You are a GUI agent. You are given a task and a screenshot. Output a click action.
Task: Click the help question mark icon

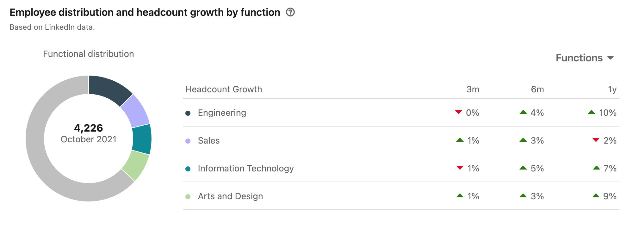(x=290, y=12)
